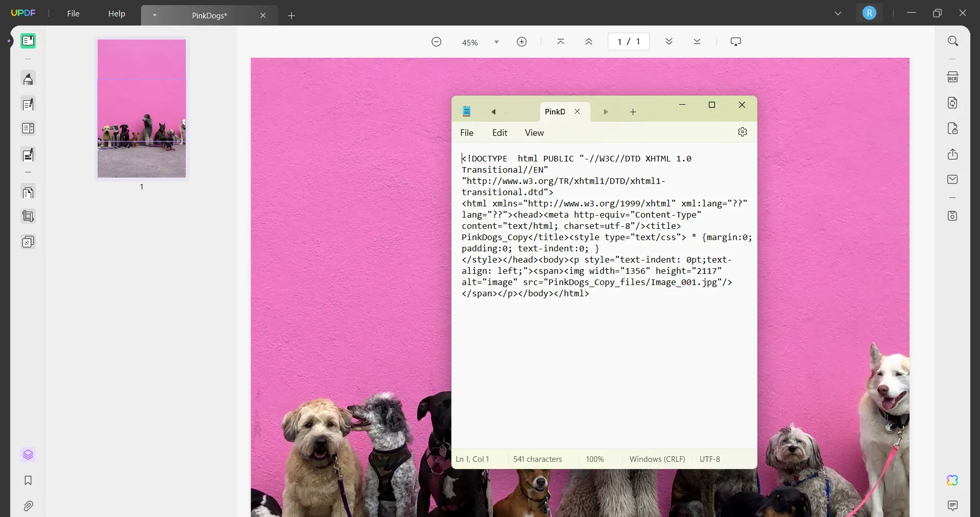Open Notepad settings with the gear
Screen dimensions: 980x517
[x=742, y=132]
